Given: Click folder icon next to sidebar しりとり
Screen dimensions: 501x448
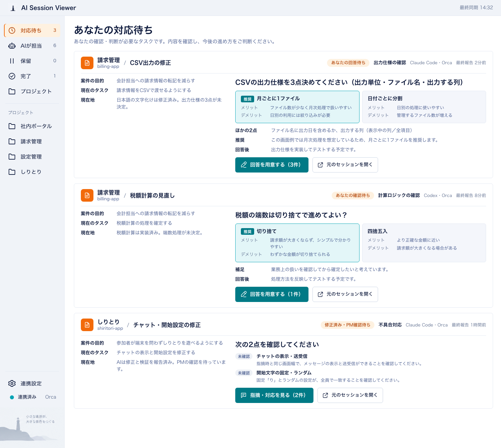Looking at the screenshot, I should point(12,172).
